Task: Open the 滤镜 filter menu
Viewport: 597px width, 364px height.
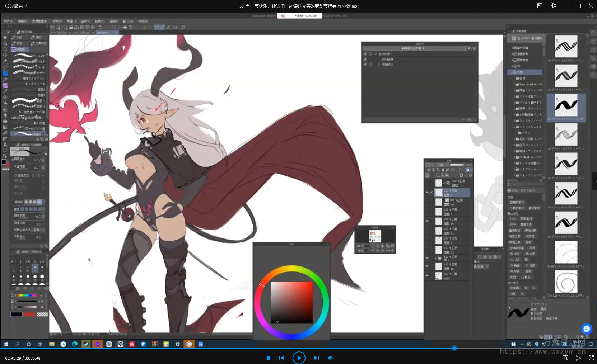Action: tap(113, 21)
